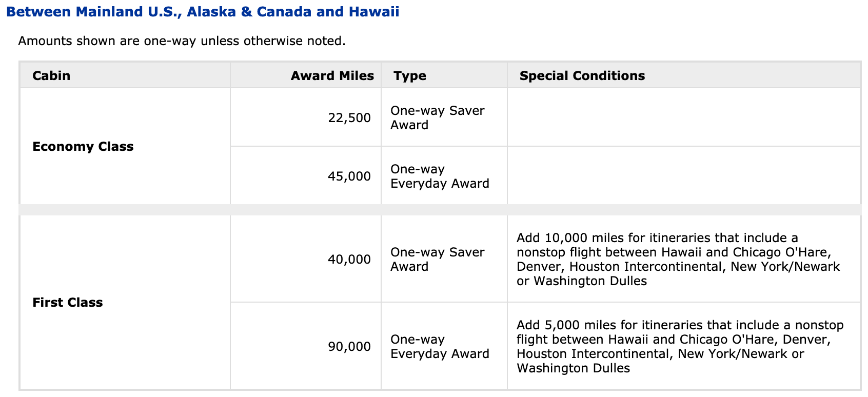
Task: Click the Award Miles column header
Action: tap(332, 76)
